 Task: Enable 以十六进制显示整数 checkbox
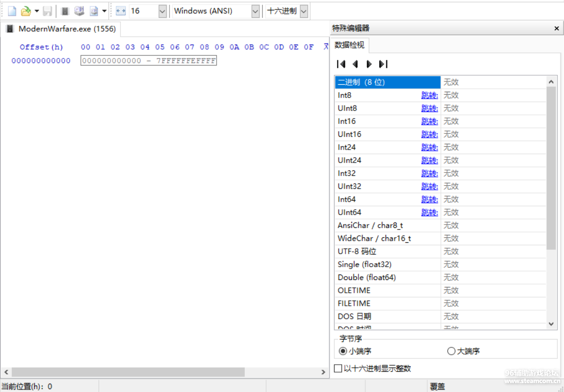[338, 368]
